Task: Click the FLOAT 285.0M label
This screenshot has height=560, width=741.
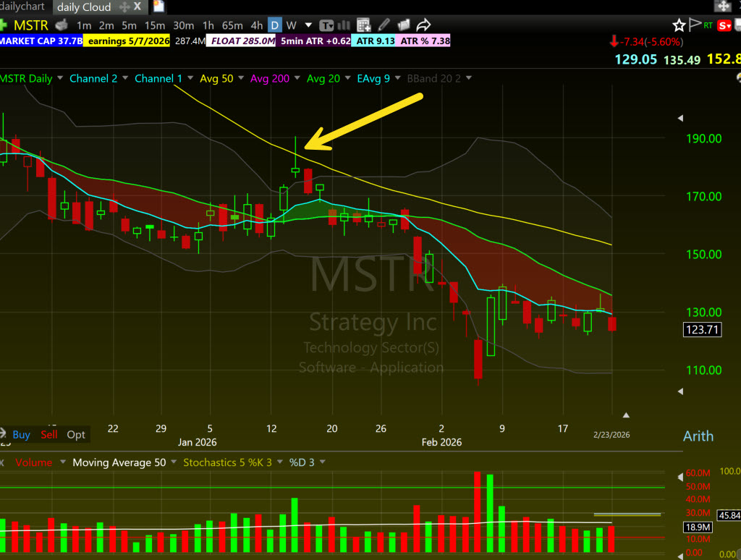Action: click(x=242, y=41)
